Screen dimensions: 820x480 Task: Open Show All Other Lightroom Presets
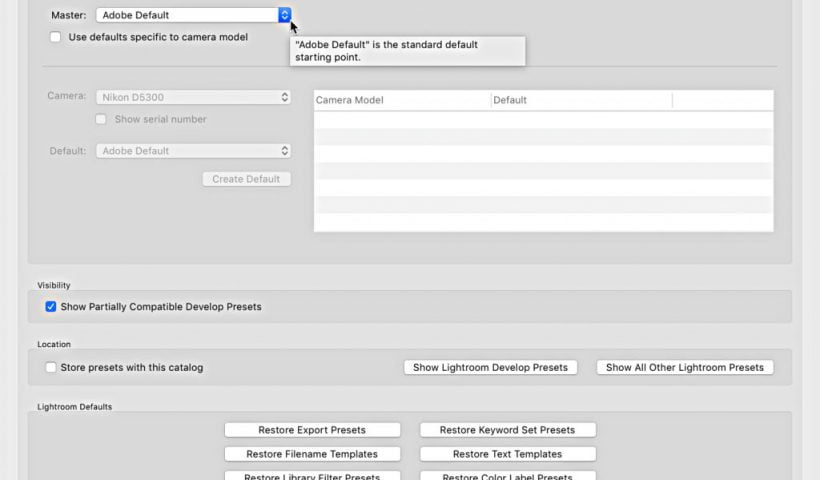pos(684,367)
